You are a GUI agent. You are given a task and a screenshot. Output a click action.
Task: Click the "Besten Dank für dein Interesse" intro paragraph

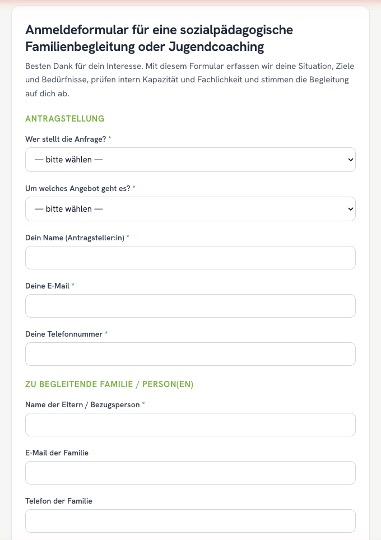click(189, 80)
